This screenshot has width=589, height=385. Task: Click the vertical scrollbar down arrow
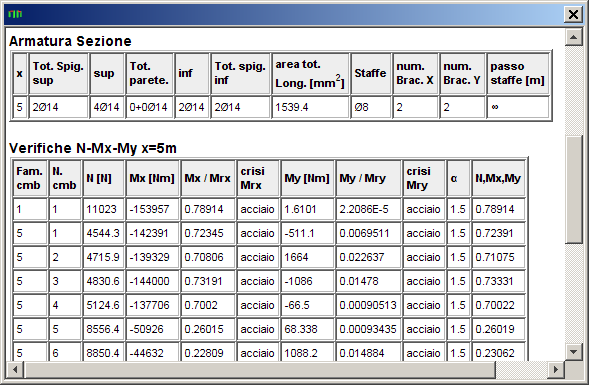[573, 352]
